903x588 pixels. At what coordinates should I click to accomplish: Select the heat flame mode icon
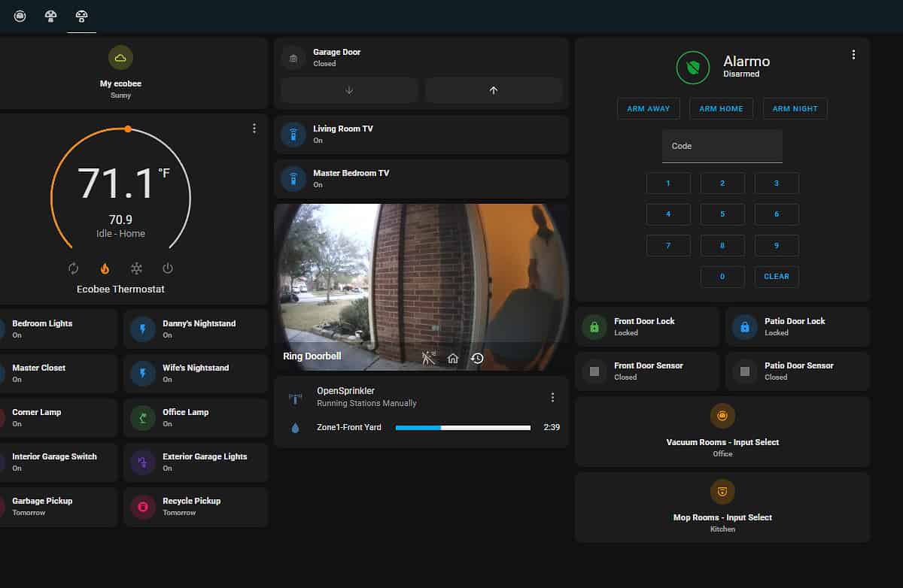105,268
